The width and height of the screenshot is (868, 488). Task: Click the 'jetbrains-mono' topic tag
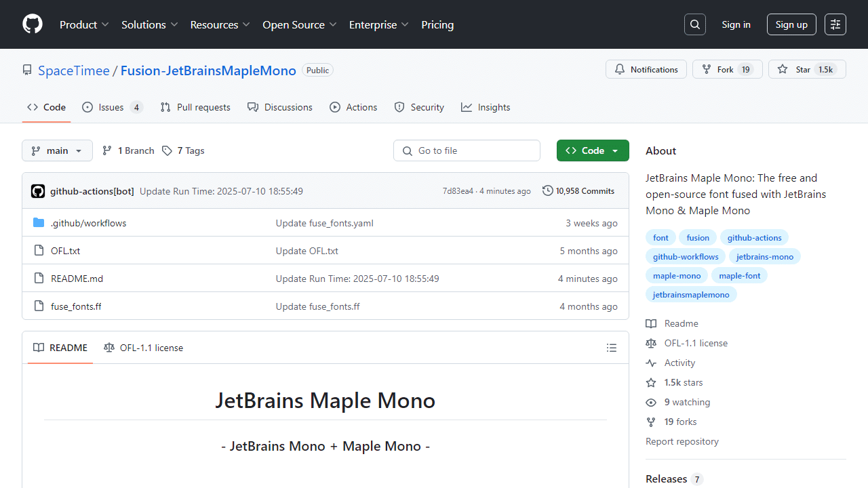[x=765, y=257]
